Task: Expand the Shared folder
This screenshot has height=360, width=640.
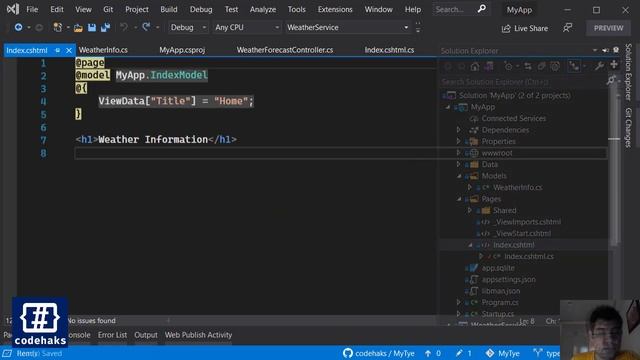Action: coord(470,210)
